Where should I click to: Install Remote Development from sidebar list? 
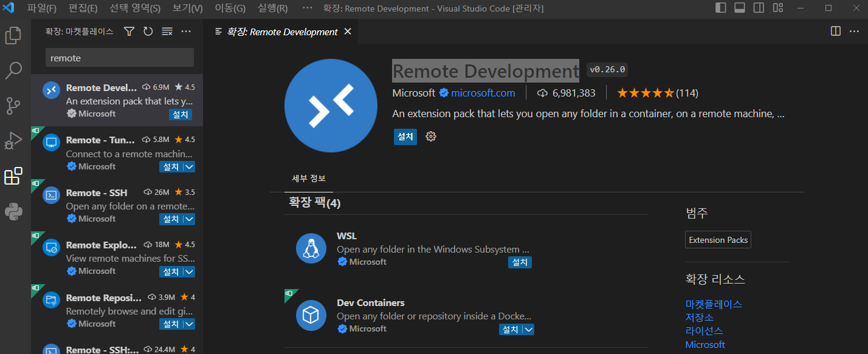181,114
